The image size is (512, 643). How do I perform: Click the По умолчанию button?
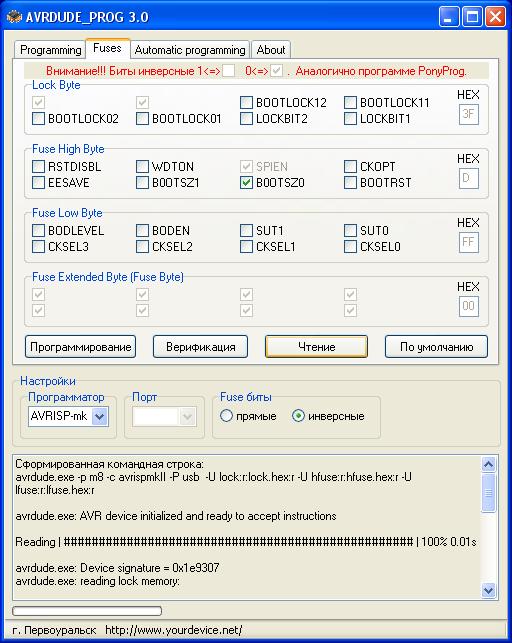(436, 347)
